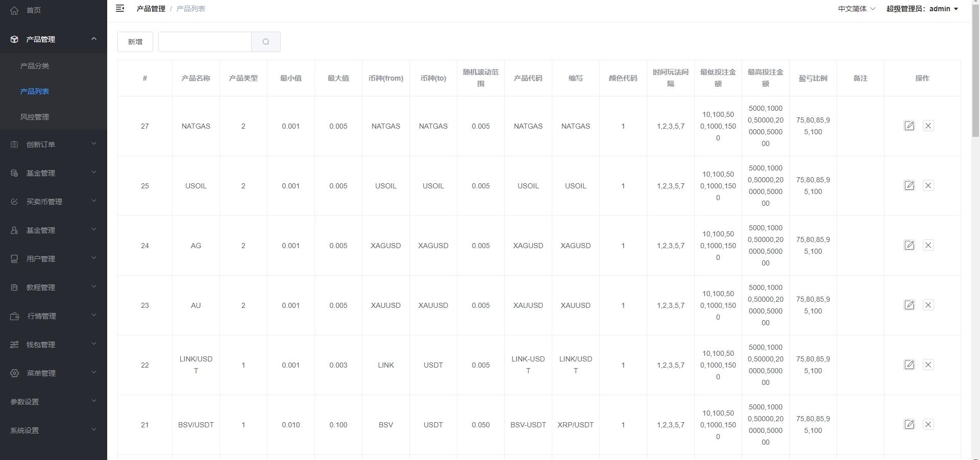Click the 行情管理 wallet icon
This screenshot has height=460, width=980.
point(15,316)
